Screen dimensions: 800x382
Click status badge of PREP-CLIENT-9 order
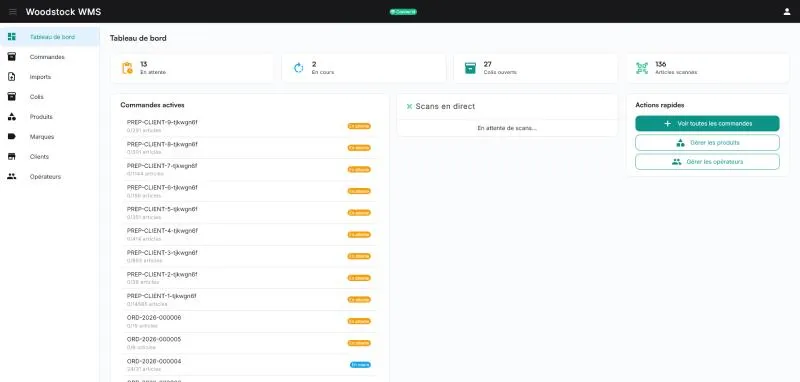(x=359, y=126)
